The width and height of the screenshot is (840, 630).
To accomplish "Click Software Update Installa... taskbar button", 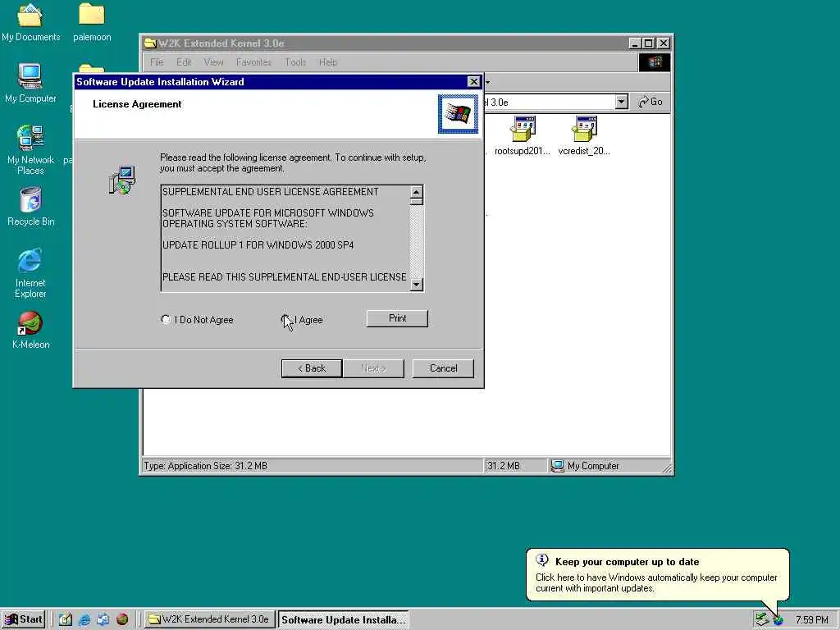I will pos(343,620).
